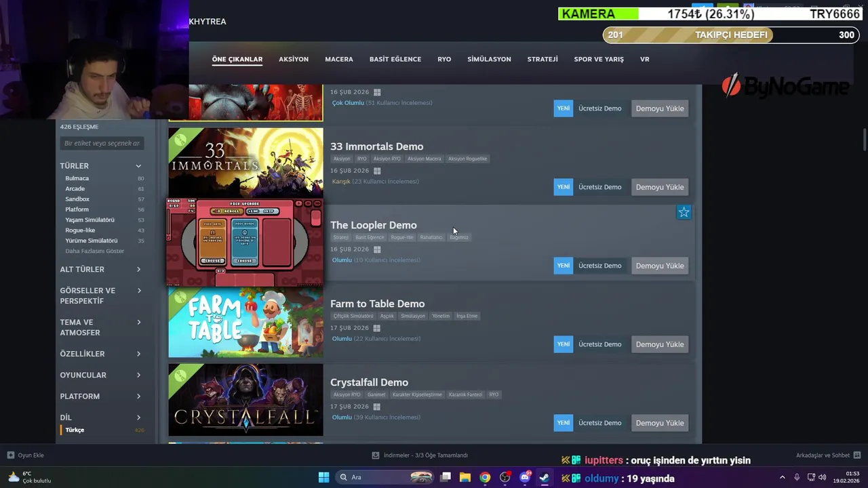Open the Crystalfall Demo title link

[369, 382]
